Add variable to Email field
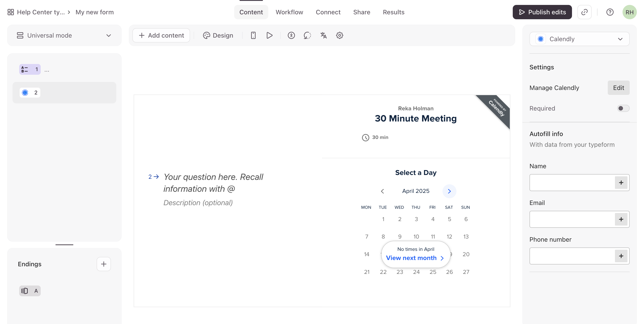 [x=621, y=220]
